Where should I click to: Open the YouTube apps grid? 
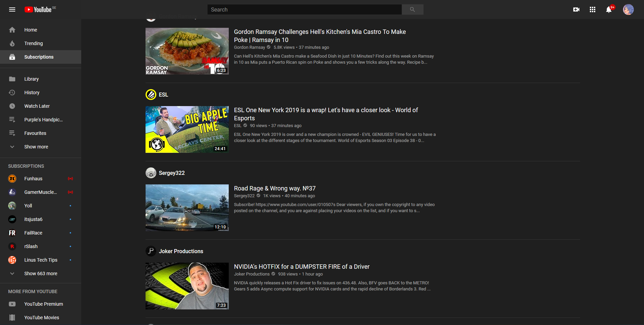pos(592,9)
